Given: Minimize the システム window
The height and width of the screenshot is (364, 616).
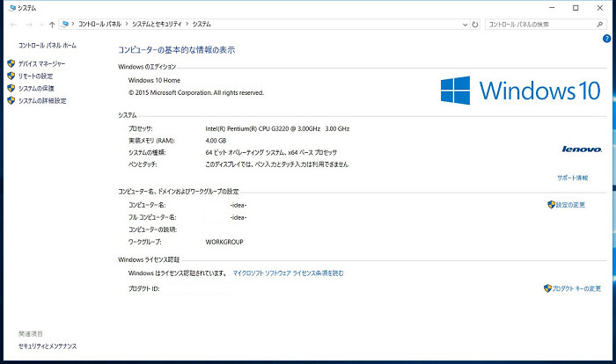Looking at the screenshot, I should (x=552, y=8).
